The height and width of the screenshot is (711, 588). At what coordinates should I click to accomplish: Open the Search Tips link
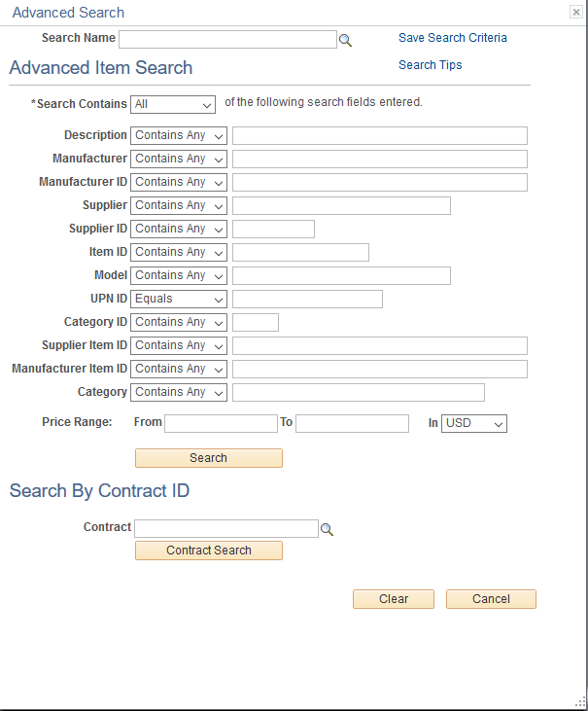[431, 65]
